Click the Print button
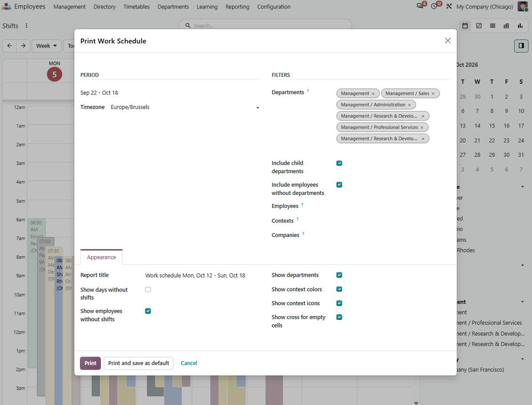Image resolution: width=532 pixels, height=405 pixels. [90, 363]
